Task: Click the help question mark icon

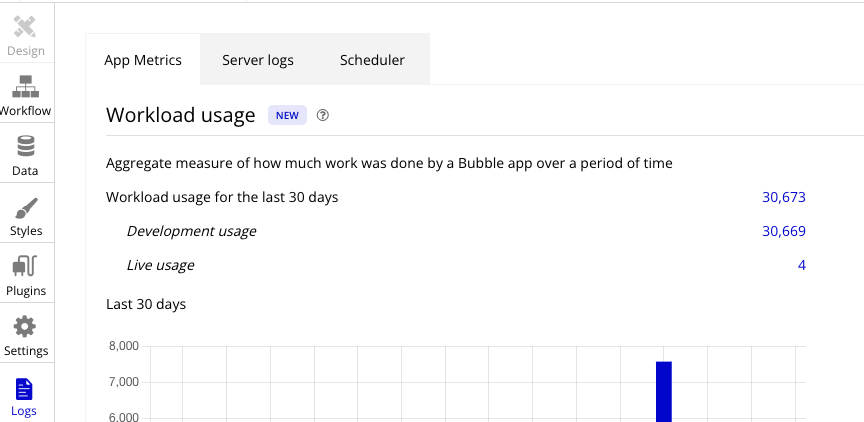Action: coord(323,115)
